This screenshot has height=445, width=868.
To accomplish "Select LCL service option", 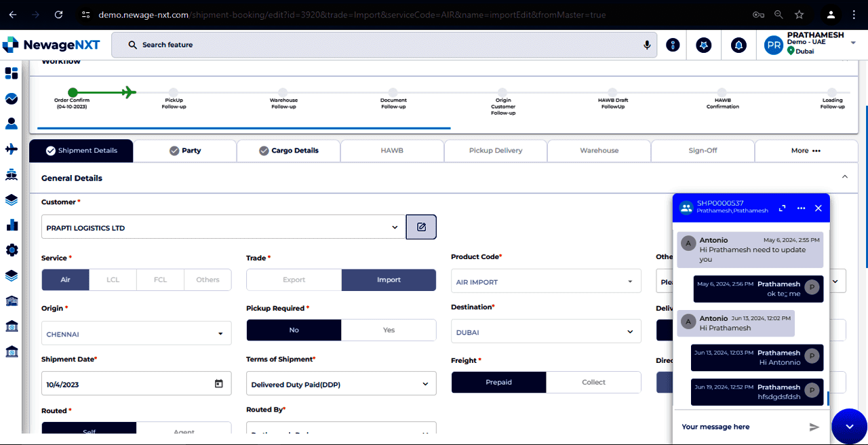I will tap(113, 279).
